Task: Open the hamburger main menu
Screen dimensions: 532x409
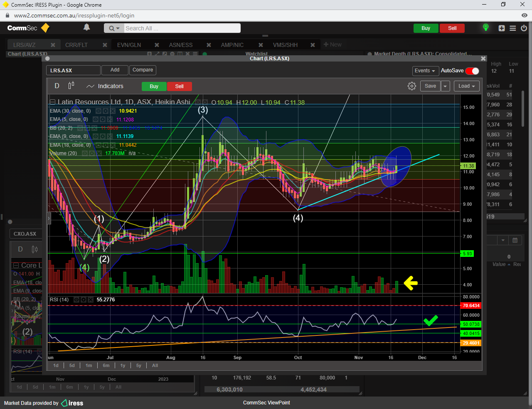Action: 513,28
